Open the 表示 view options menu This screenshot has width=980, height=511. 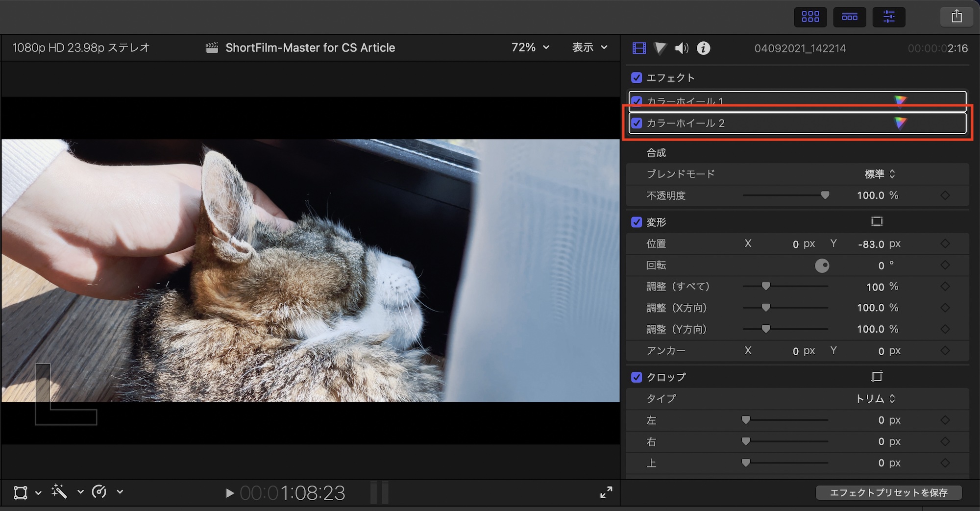point(589,48)
